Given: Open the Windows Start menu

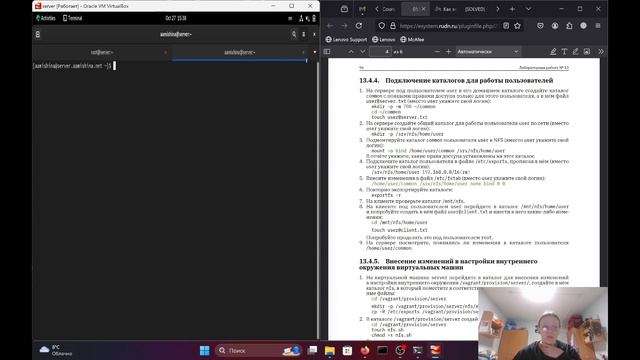Looking at the screenshot, I should [204, 351].
